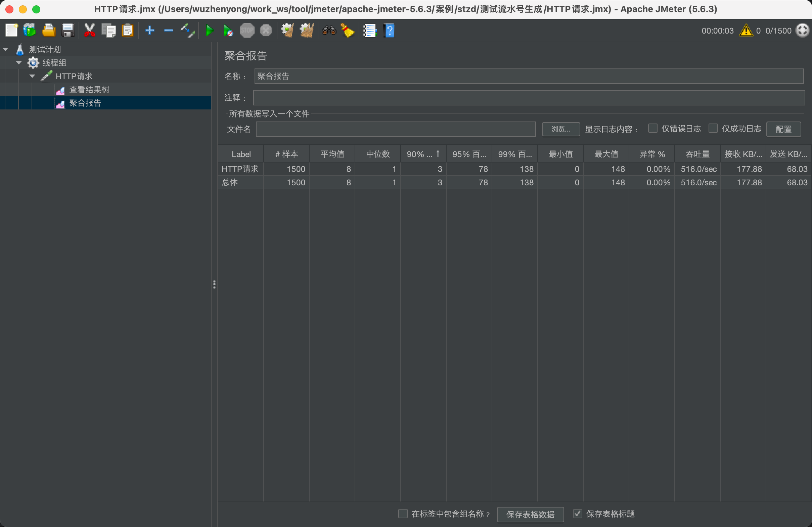
Task: Collapse the 测试计划 tree node
Action: (x=5, y=49)
